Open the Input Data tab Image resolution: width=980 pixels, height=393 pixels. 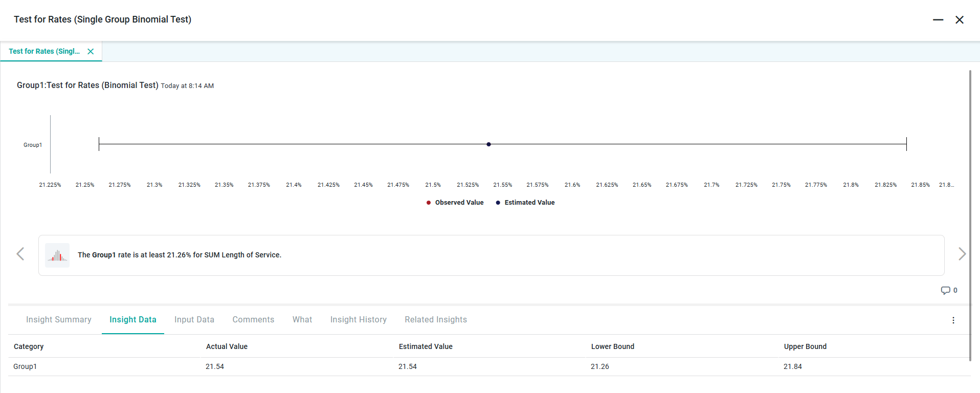point(194,320)
